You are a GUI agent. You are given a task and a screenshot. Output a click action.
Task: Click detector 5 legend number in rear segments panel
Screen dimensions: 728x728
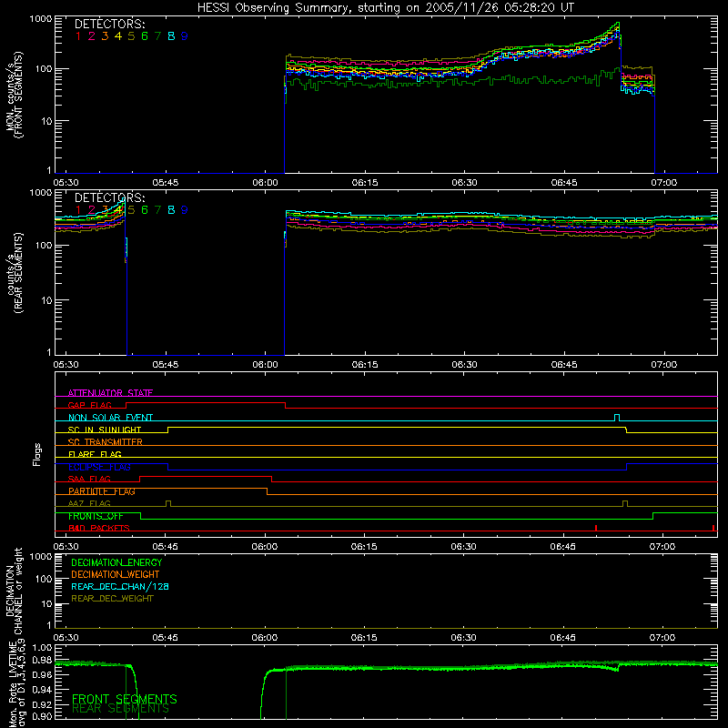(x=131, y=210)
